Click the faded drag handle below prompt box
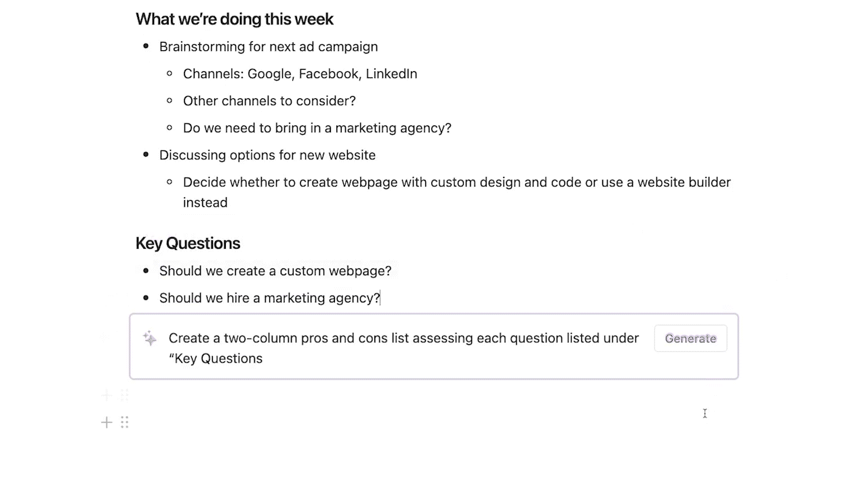 click(x=125, y=394)
